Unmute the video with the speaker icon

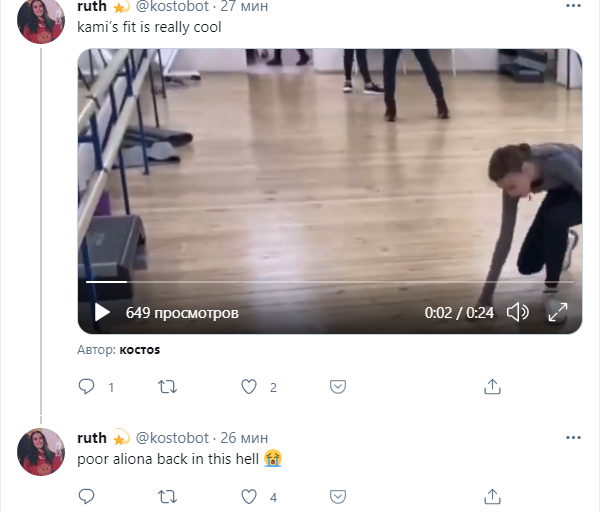517,313
